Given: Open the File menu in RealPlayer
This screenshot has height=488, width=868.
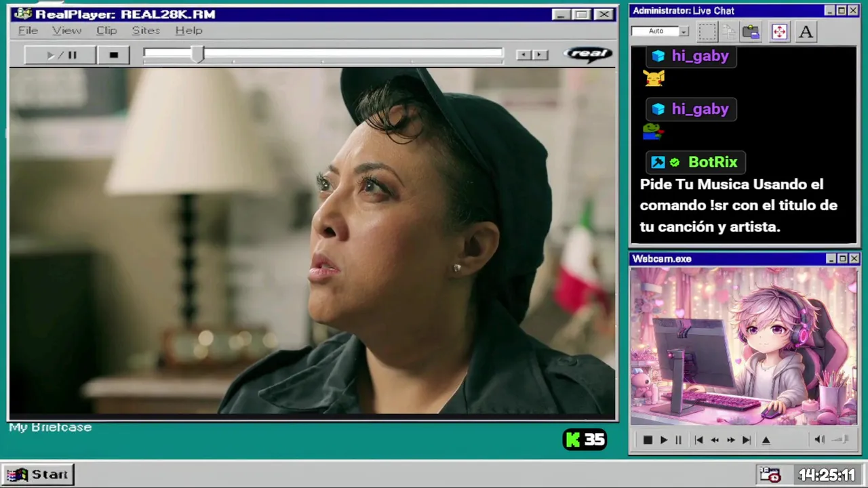Looking at the screenshot, I should point(28,30).
